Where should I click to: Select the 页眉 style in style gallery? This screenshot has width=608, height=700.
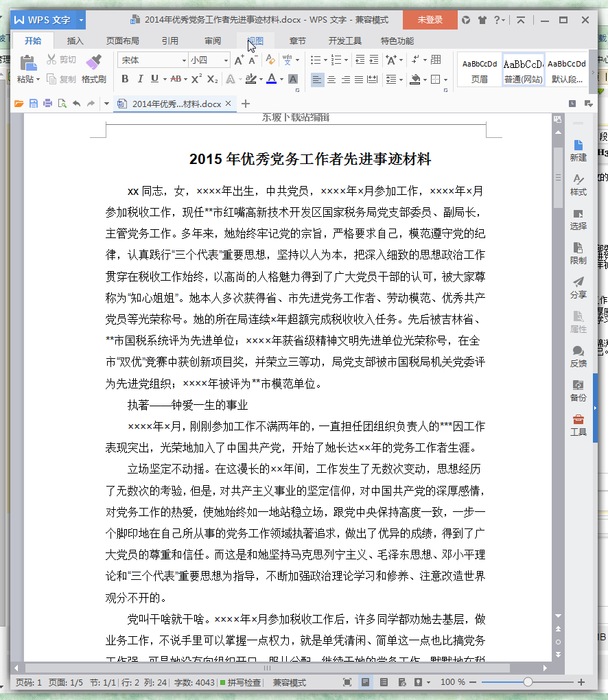click(x=479, y=70)
